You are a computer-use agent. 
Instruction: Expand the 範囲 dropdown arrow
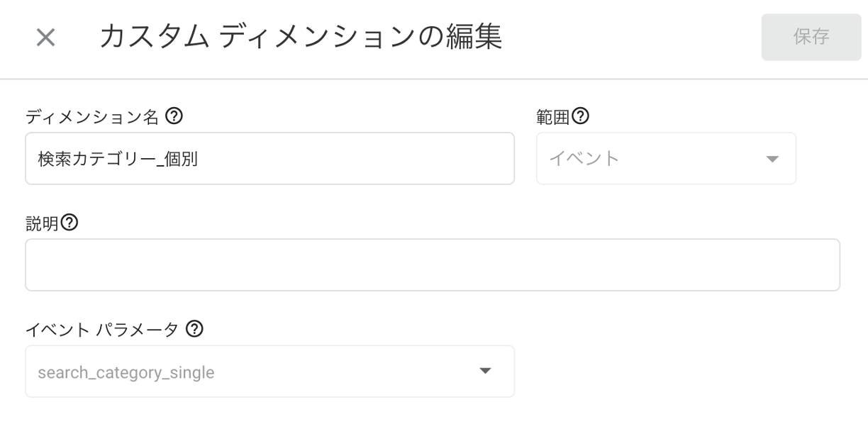pyautogui.click(x=773, y=159)
